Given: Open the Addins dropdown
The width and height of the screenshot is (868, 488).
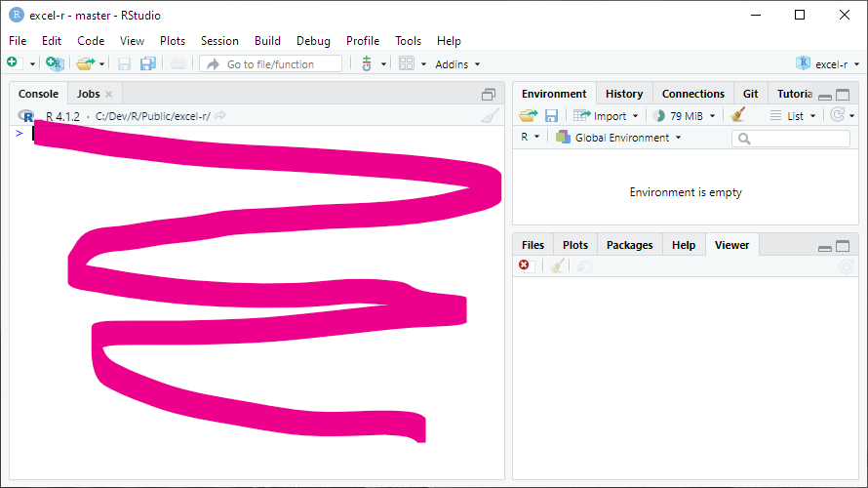Looking at the screenshot, I should pos(457,64).
